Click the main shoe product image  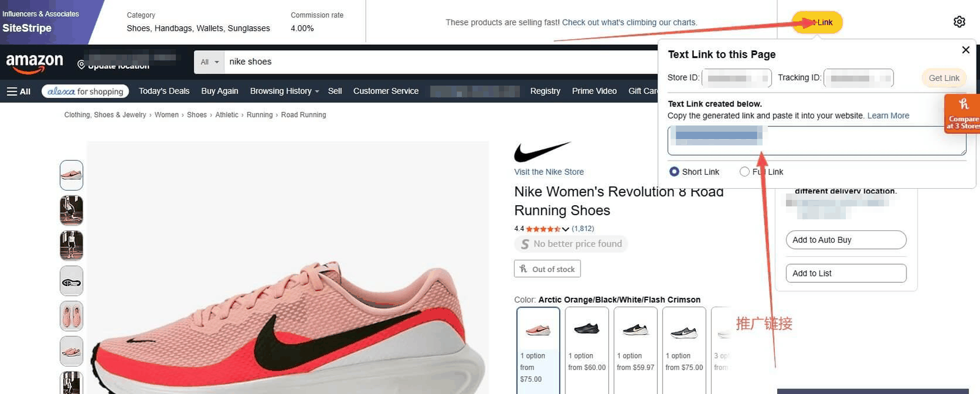[x=288, y=268]
